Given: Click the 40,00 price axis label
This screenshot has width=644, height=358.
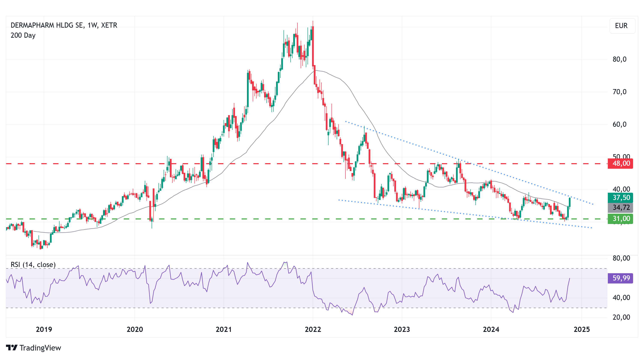Looking at the screenshot, I should pos(621,189).
